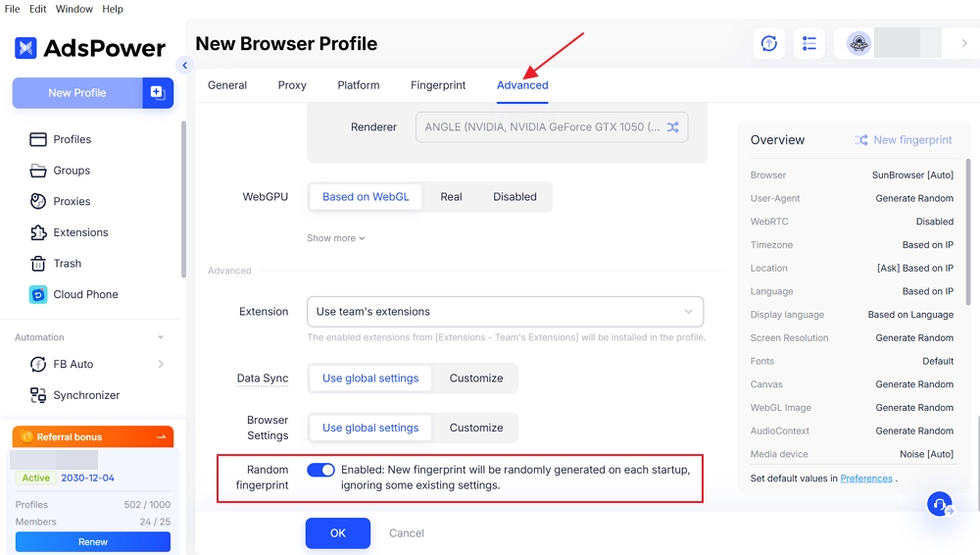This screenshot has height=555, width=980.
Task: Open the Extension dropdown
Action: point(505,312)
